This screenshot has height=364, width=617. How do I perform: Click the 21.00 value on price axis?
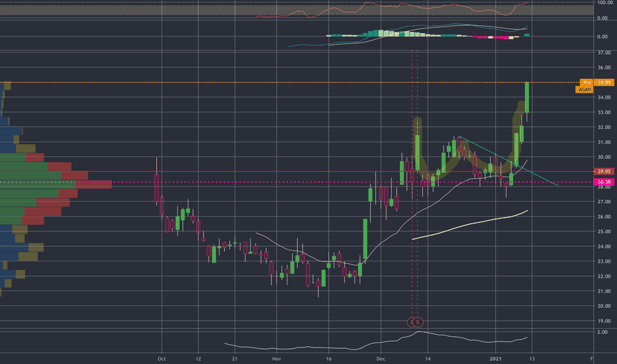coord(604,291)
